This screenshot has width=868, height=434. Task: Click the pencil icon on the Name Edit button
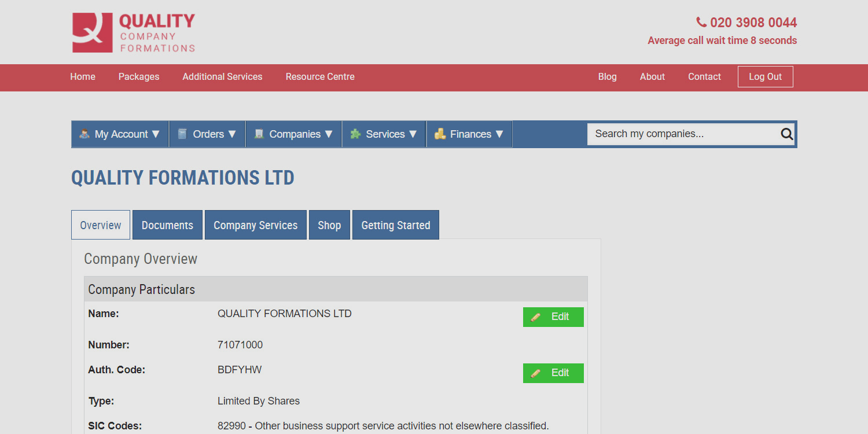coord(536,317)
